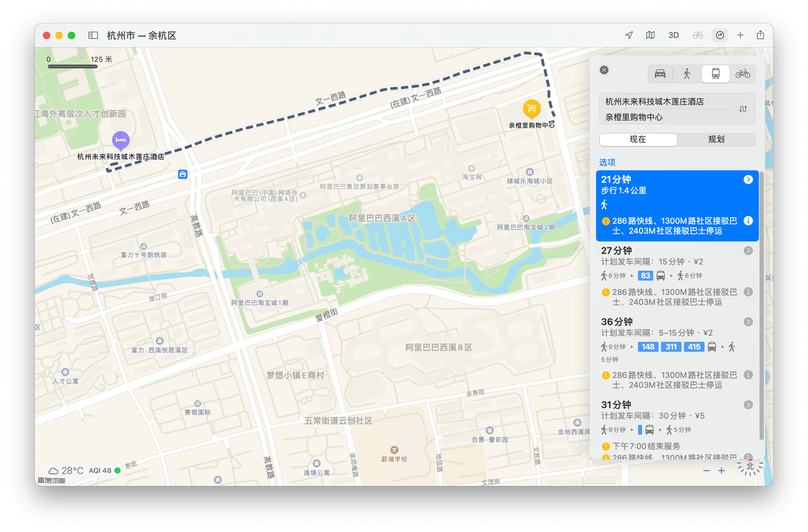Switch to driving directions mode
808x532 pixels.
click(660, 74)
